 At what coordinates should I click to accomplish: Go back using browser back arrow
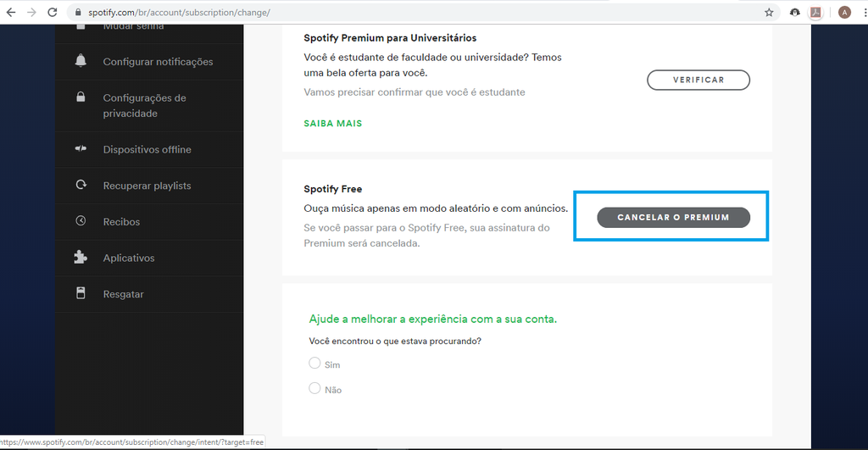[x=10, y=12]
